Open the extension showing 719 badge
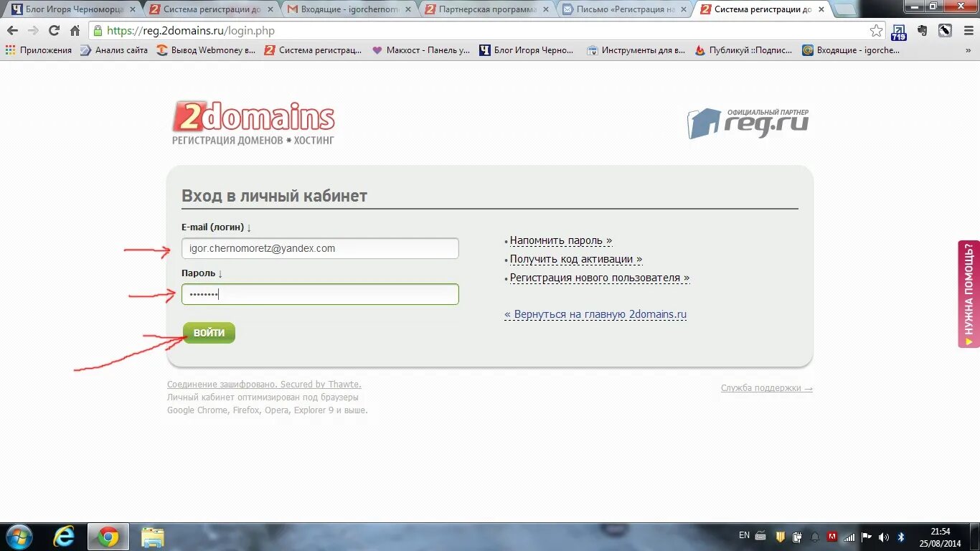This screenshot has height=551, width=980. coord(899,32)
